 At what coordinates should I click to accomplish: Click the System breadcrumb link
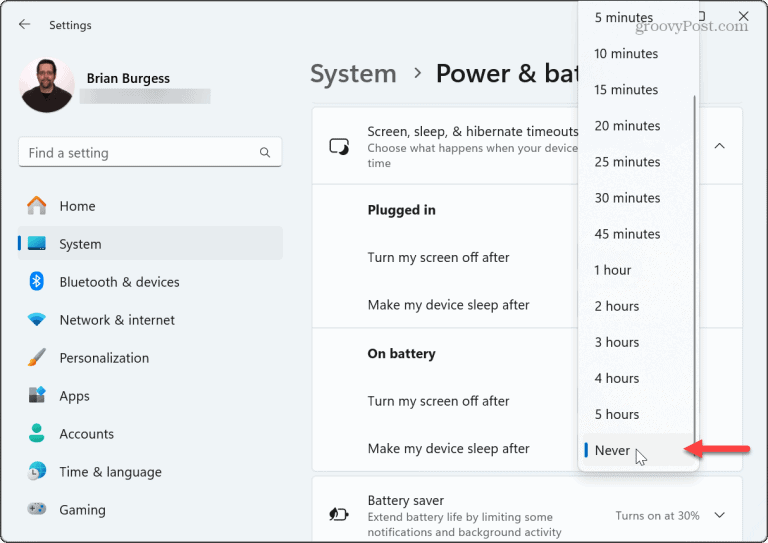pos(353,74)
